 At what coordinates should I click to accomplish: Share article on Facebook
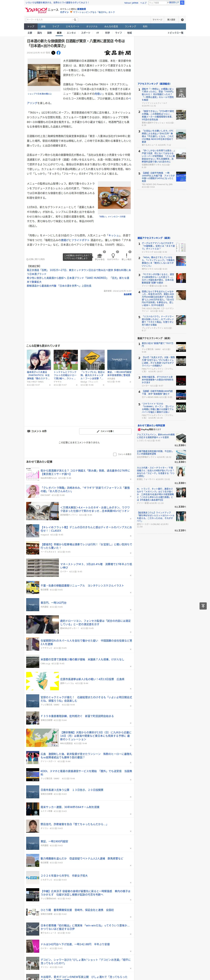59,53
